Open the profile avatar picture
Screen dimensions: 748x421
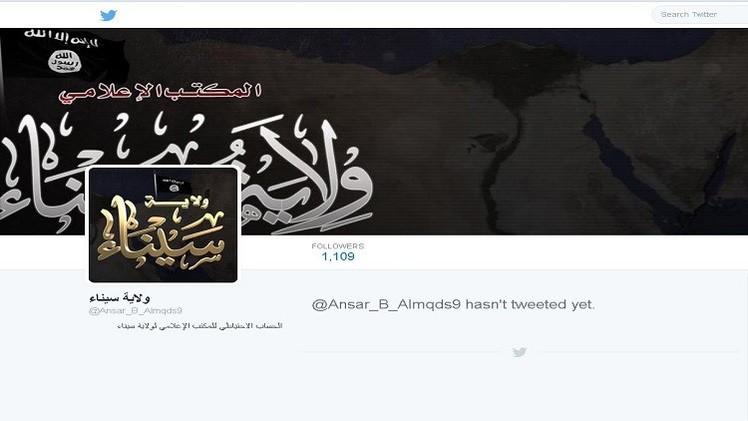click(x=163, y=225)
